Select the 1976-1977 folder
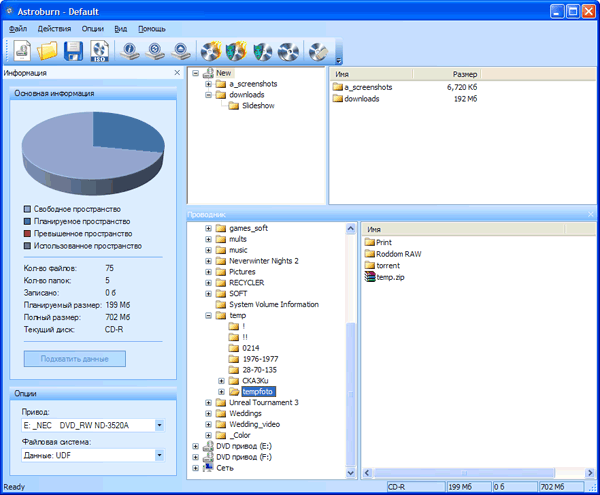600x495 pixels. pyautogui.click(x=260, y=359)
